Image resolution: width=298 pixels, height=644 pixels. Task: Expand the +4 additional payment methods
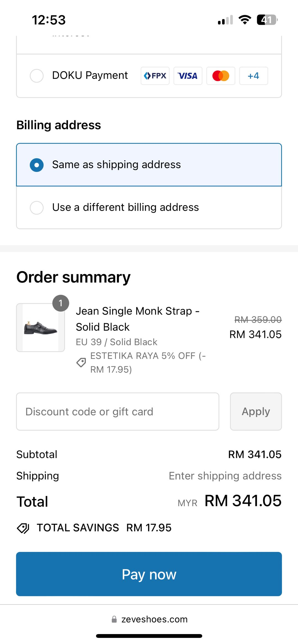point(253,76)
